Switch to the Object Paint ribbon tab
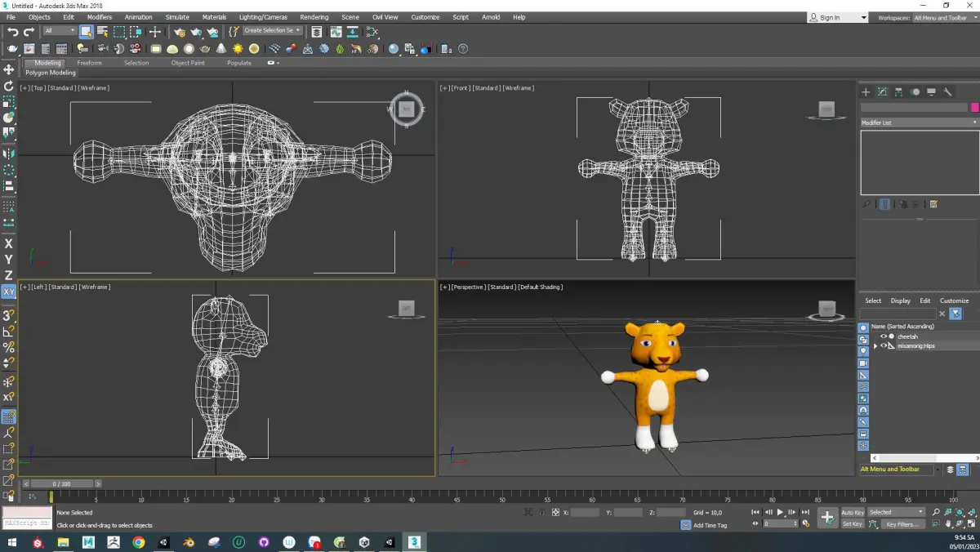 [188, 63]
